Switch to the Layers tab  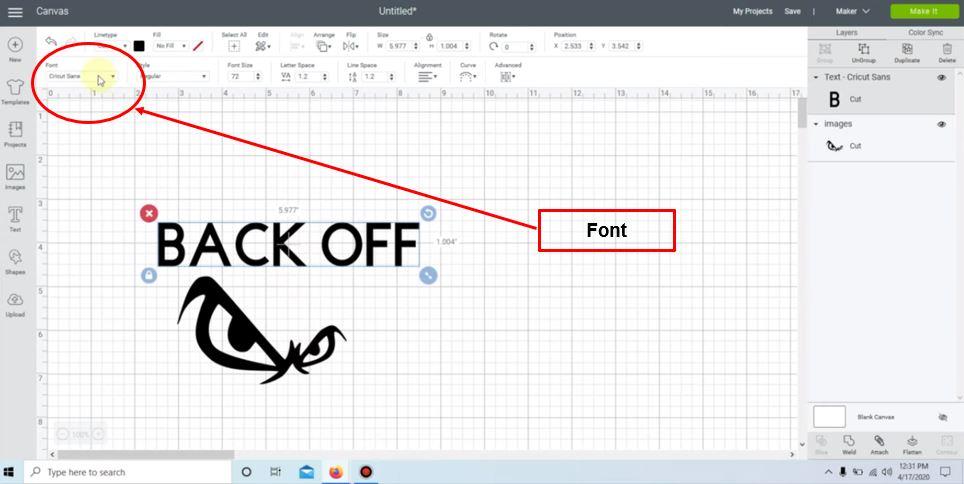point(847,33)
